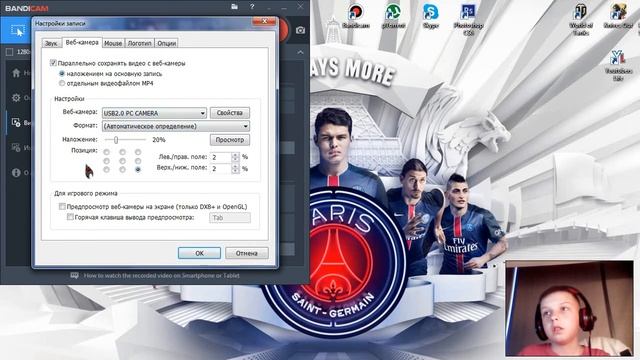The image size is (640, 360).
Task: Switch to the Веб-камера tab
Action: [82, 42]
